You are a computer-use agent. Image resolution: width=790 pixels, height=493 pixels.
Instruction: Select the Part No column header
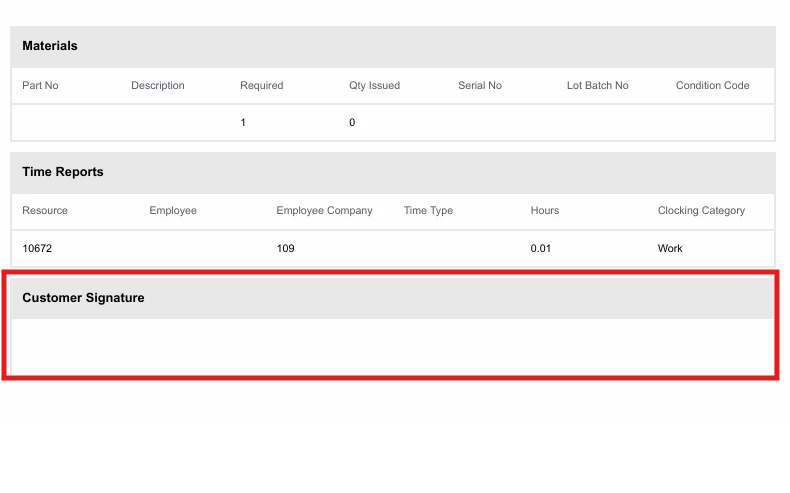click(x=40, y=86)
